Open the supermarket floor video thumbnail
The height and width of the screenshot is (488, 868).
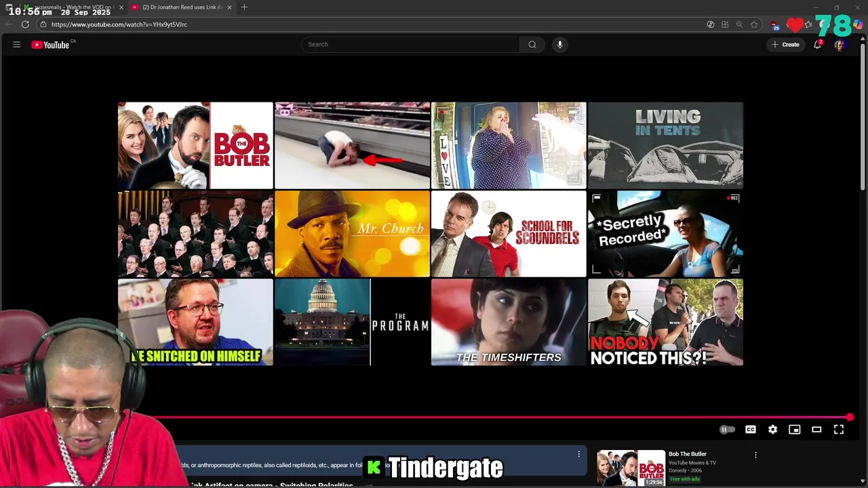tap(352, 146)
